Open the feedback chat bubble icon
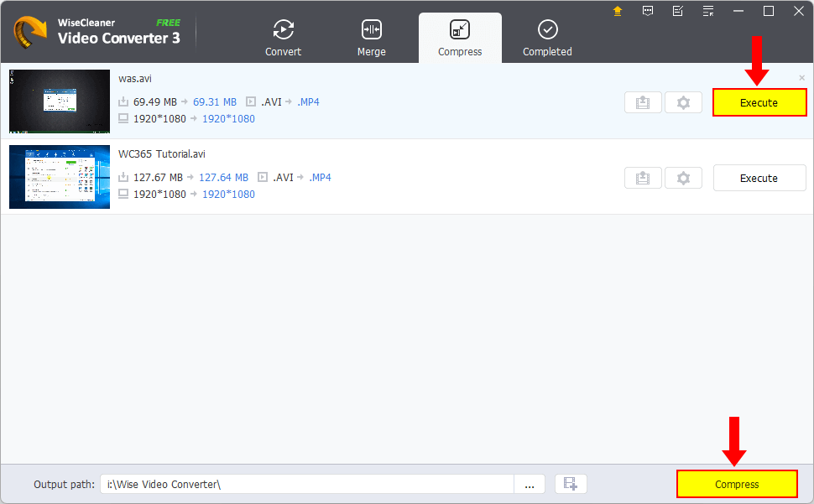The width and height of the screenshot is (814, 504). point(648,11)
